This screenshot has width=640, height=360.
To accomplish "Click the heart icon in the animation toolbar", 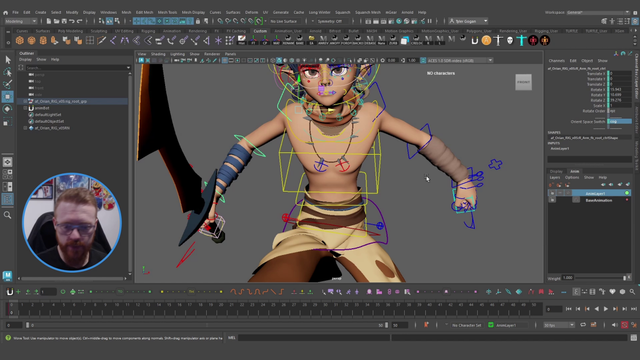I will (x=612, y=292).
